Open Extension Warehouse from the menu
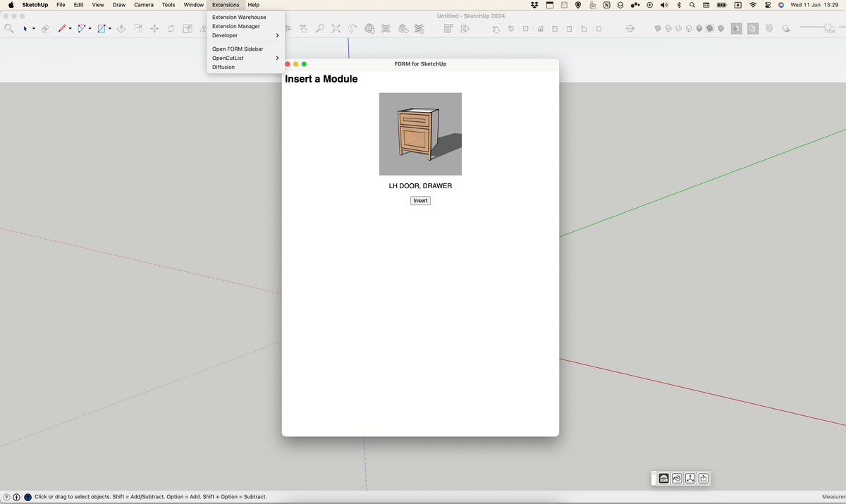846x504 pixels. pos(239,17)
